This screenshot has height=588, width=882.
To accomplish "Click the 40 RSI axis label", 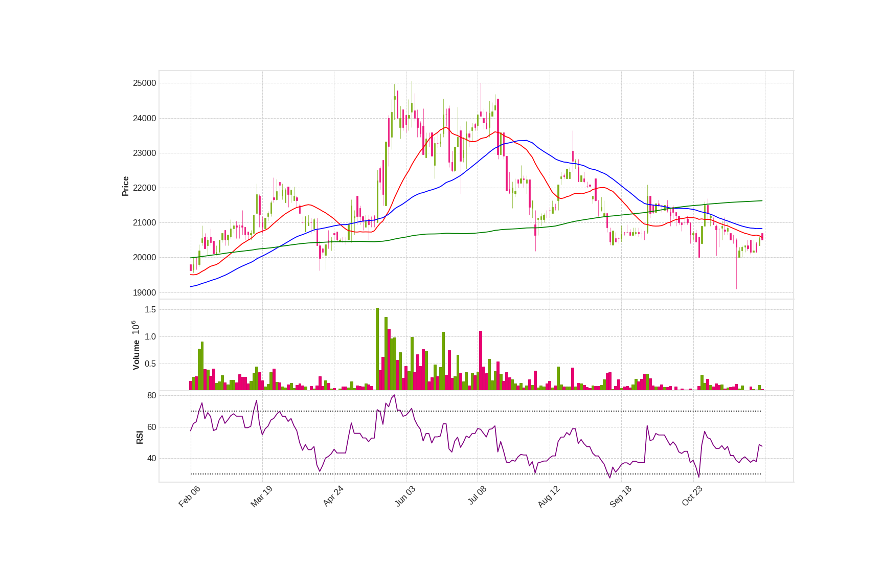I will click(x=152, y=459).
